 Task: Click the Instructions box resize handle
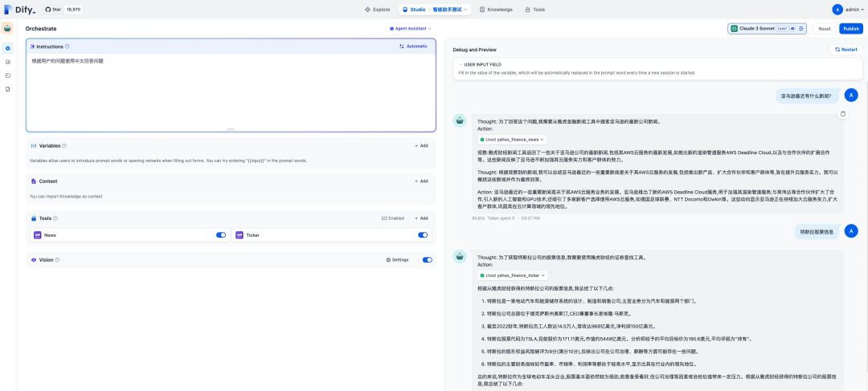[231, 129]
